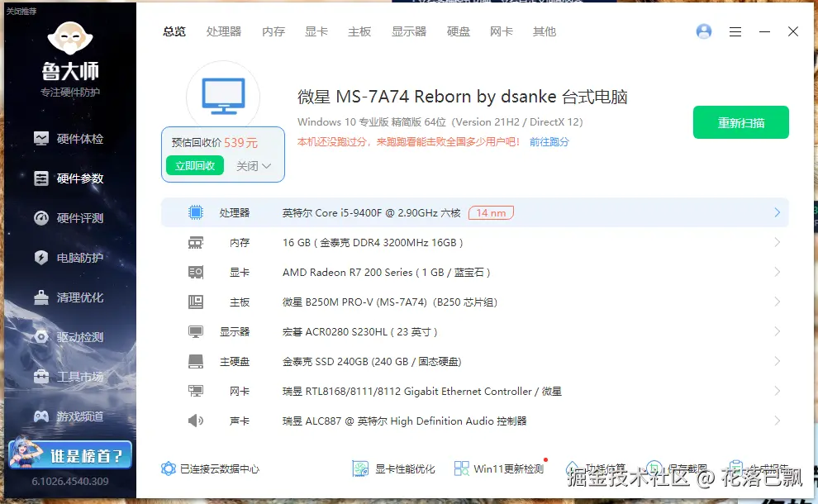Follow the 前往跑分 link

[549, 142]
